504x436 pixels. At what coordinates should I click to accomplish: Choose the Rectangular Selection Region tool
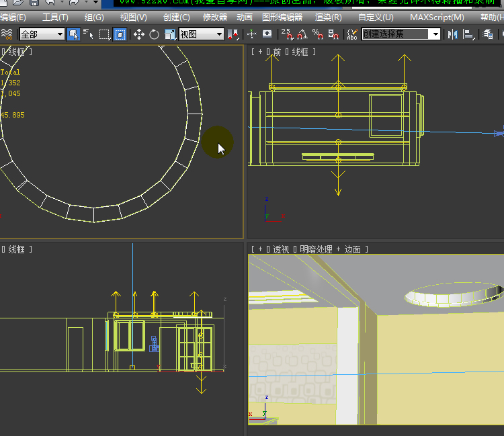(x=104, y=34)
